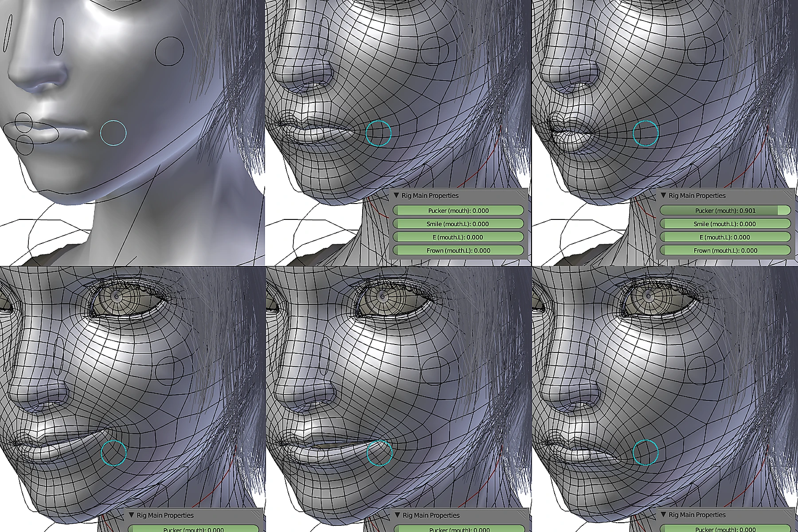Collapse Rig Main Properties in the smiling-mouth view
The image size is (798, 532).
[131, 515]
